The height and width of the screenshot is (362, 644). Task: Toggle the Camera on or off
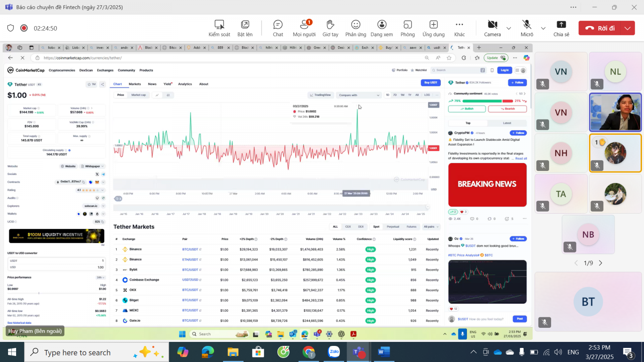pyautogui.click(x=492, y=28)
